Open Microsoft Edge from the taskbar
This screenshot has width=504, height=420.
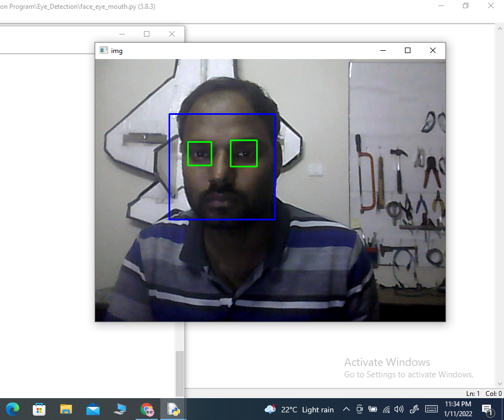click(12, 409)
